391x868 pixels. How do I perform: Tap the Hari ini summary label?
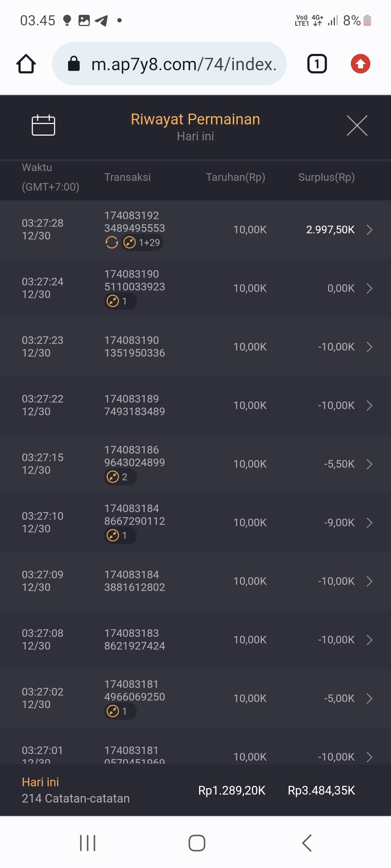[x=40, y=782]
